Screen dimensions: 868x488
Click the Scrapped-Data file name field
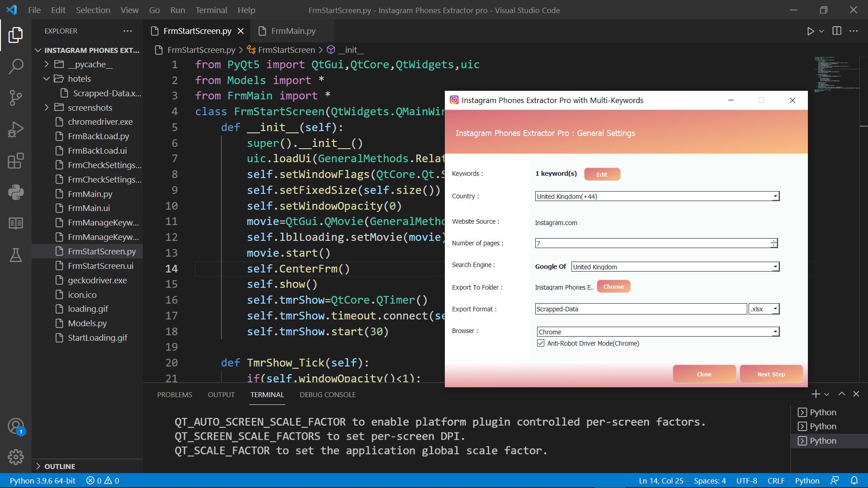641,309
